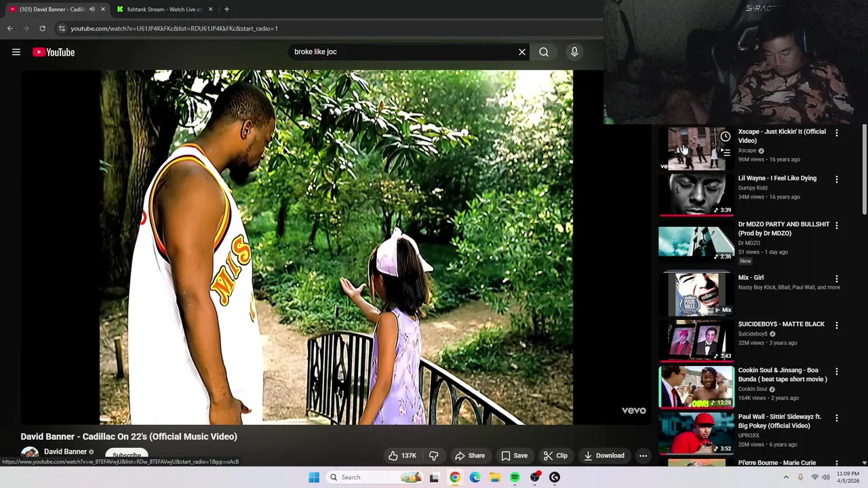The width and height of the screenshot is (868, 488).
Task: Reload the YouTube page
Action: tap(42, 28)
